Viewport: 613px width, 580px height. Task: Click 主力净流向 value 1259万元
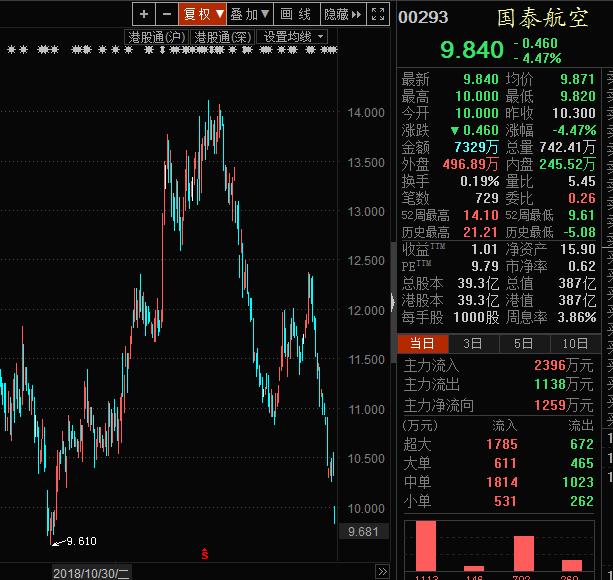click(564, 405)
